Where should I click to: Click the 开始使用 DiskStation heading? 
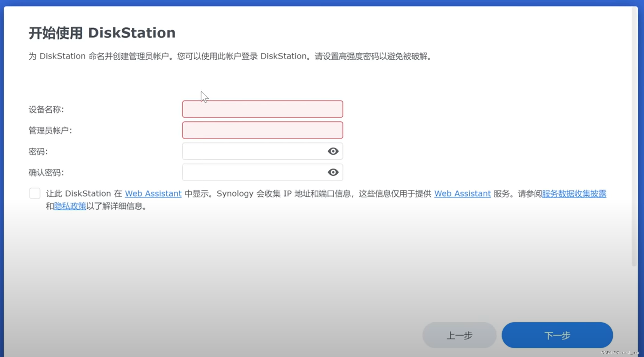[102, 33]
